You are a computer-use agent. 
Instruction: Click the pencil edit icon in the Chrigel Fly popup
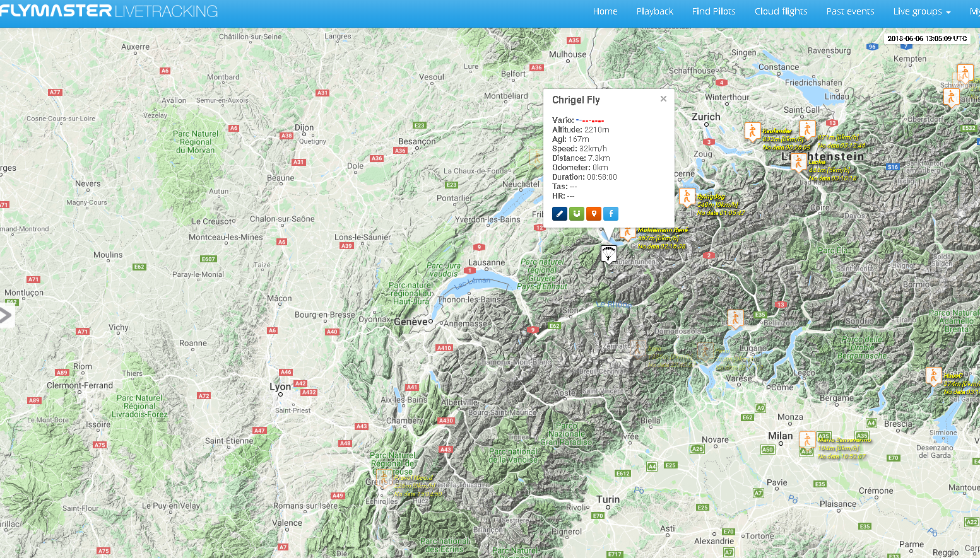click(x=560, y=214)
